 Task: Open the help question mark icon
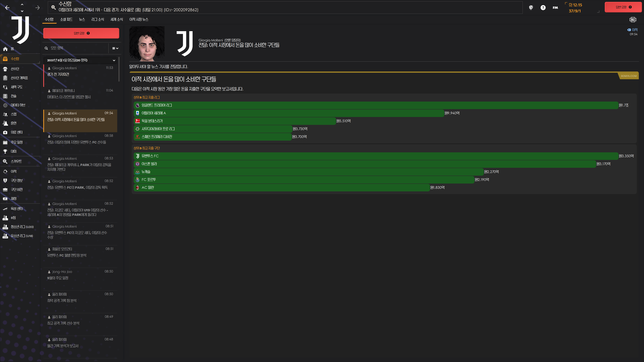[x=543, y=8]
